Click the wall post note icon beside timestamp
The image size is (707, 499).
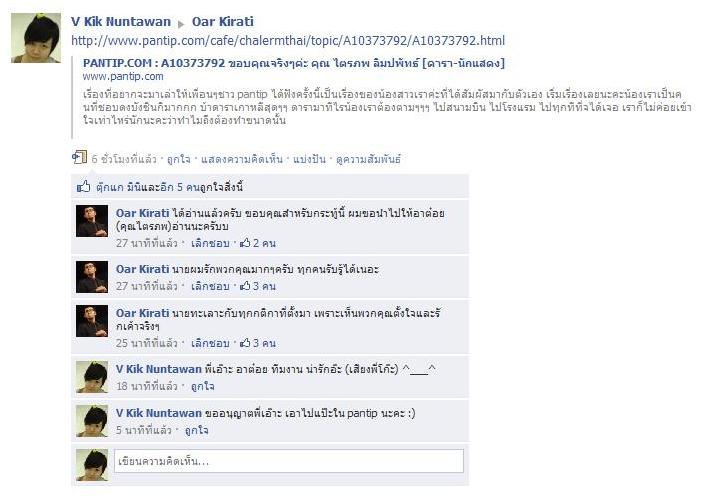[x=79, y=157]
